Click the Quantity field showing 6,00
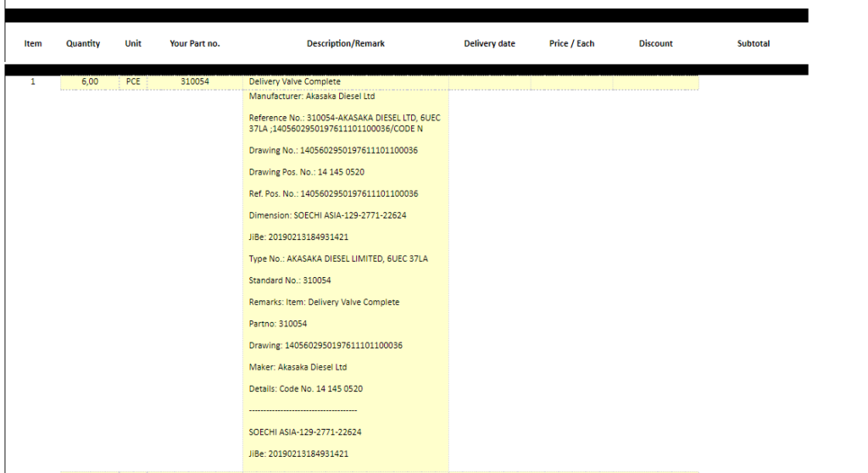Screen dimensions: 868x473 [89, 82]
